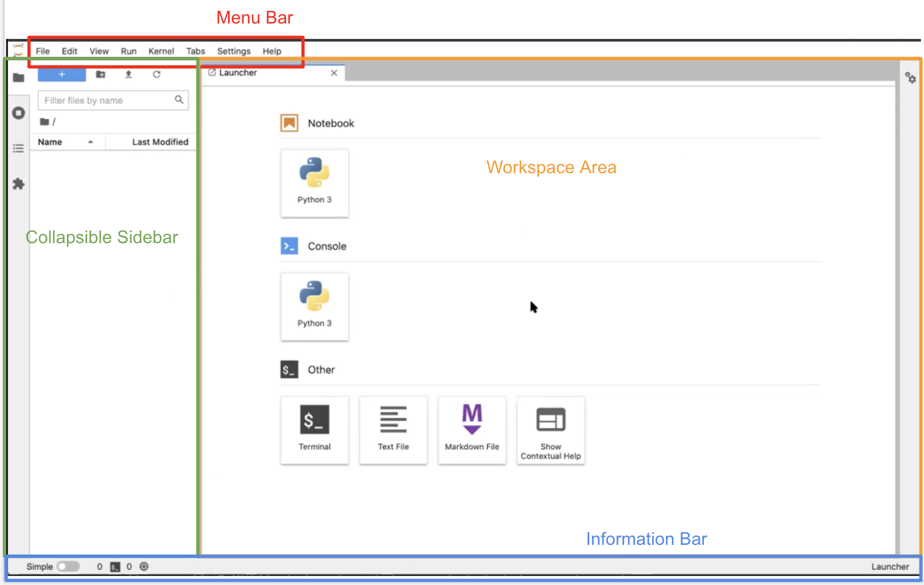Open Running Terminals and Kernels panel

[18, 113]
